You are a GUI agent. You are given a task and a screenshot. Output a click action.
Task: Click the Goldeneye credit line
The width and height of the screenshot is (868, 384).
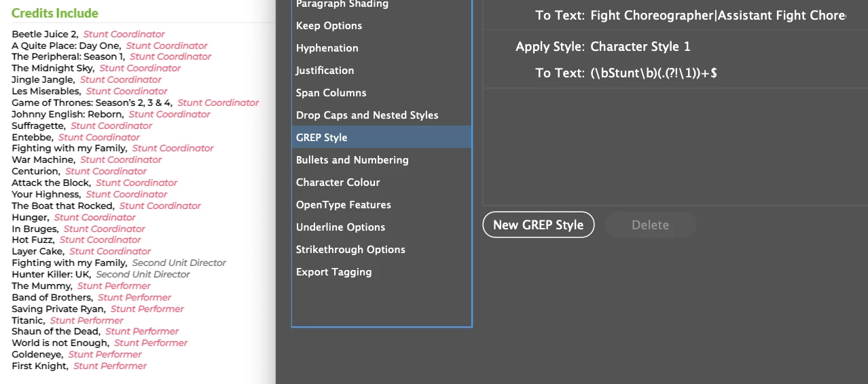pos(77,355)
